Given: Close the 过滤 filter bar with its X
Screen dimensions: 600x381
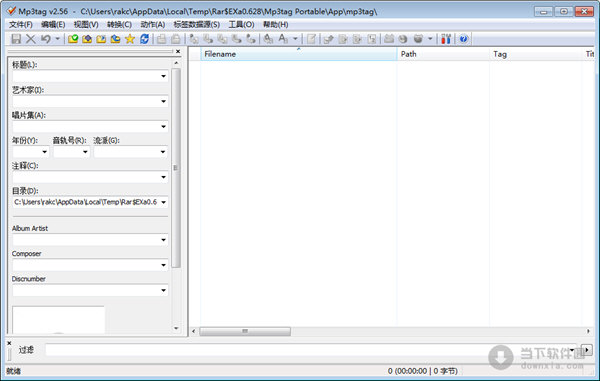Looking at the screenshot, I should (9, 343).
